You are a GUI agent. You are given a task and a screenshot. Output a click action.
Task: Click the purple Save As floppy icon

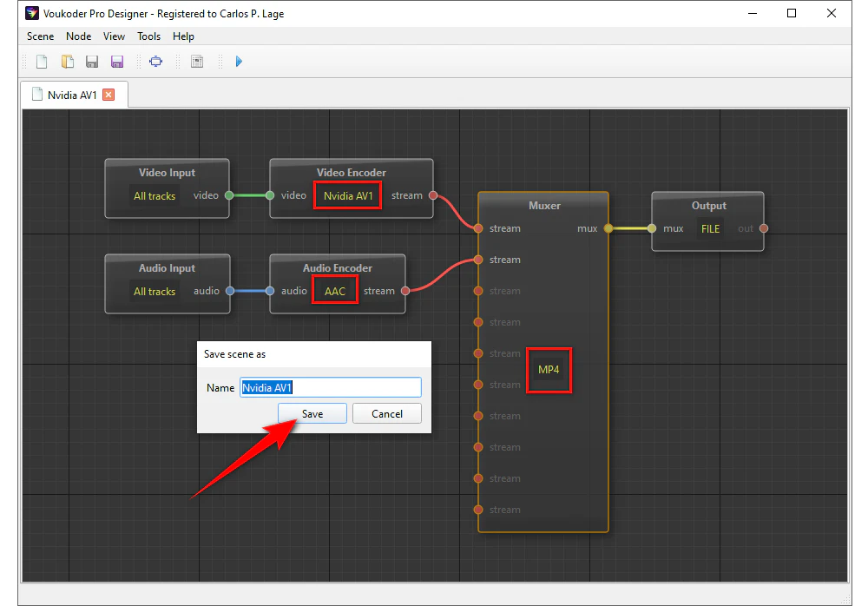point(117,62)
